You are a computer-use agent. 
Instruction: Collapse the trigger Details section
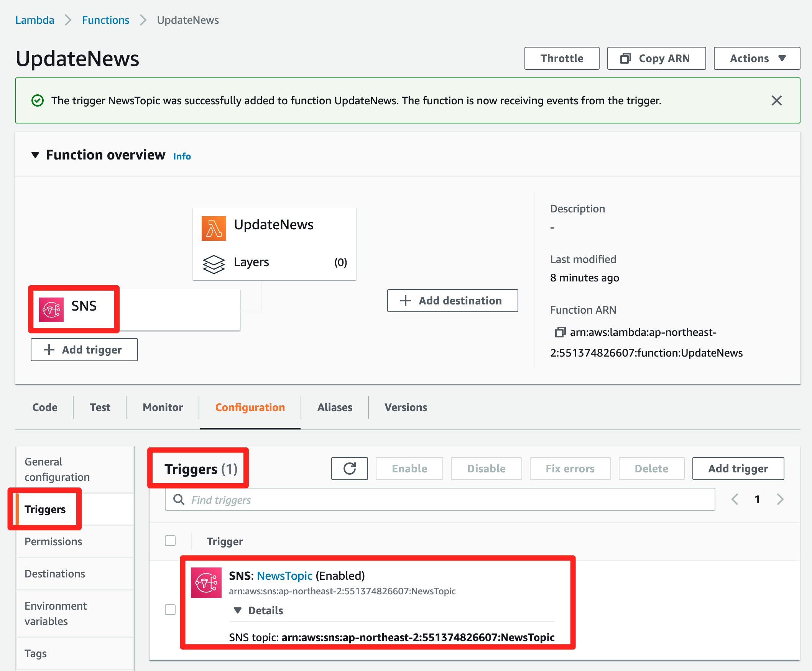pos(238,610)
